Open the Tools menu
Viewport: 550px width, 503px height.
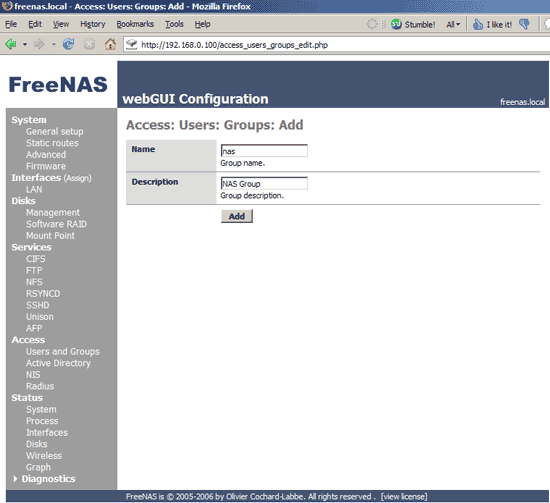(174, 24)
